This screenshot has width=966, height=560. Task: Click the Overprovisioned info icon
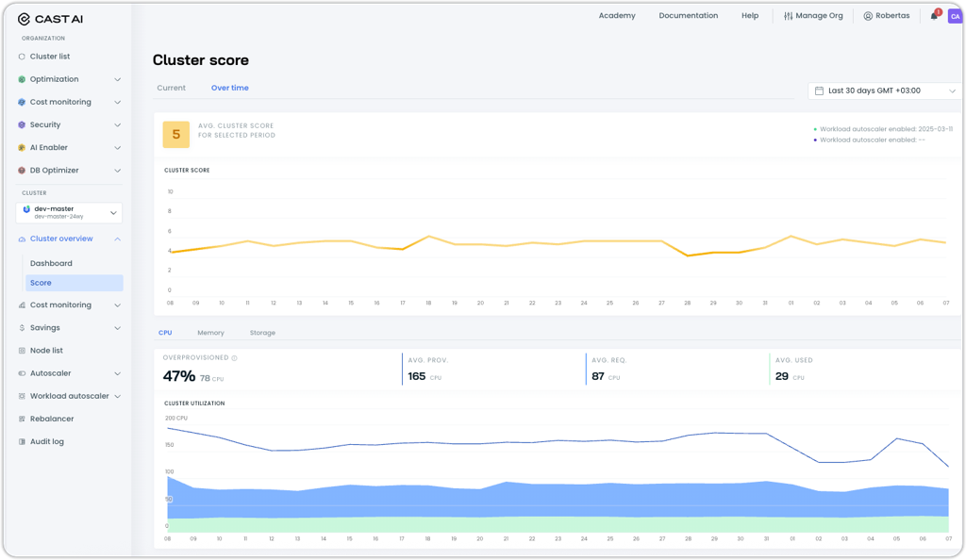pos(234,358)
